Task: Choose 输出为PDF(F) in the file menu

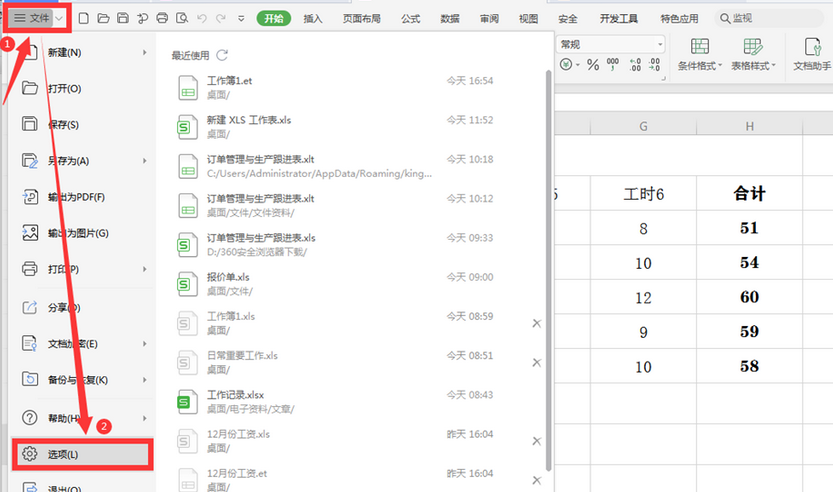Action: click(82, 197)
